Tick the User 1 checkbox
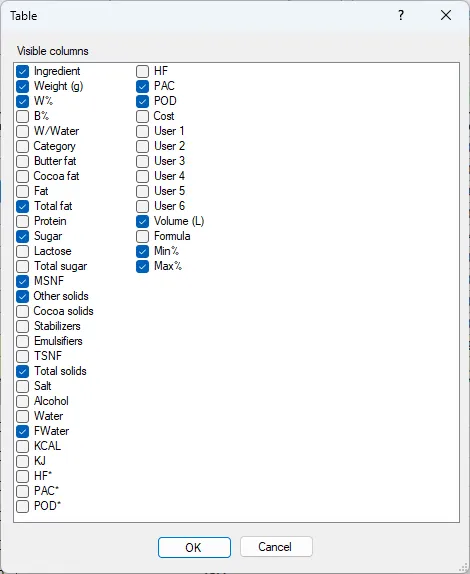 pos(142,131)
